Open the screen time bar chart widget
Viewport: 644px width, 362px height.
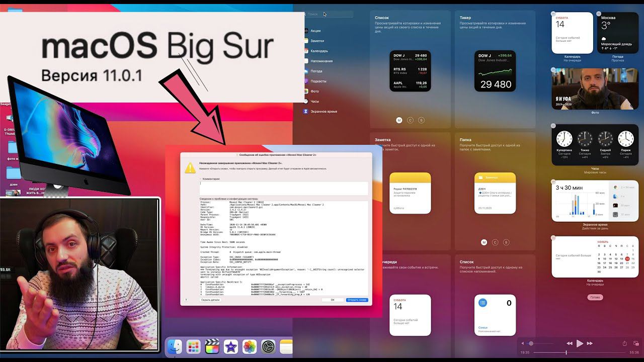pos(595,201)
